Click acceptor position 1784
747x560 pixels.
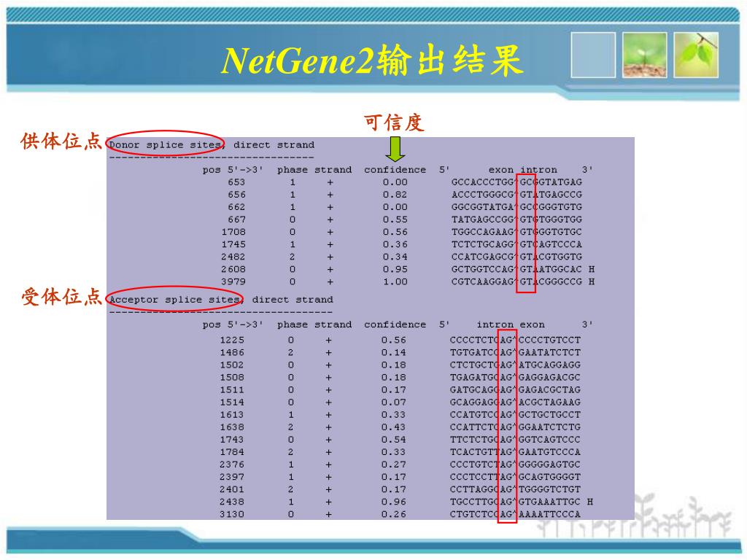pos(232,452)
